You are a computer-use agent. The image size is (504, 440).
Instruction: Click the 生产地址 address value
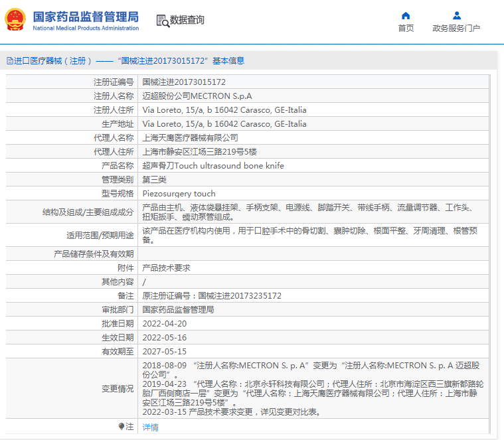coord(224,124)
